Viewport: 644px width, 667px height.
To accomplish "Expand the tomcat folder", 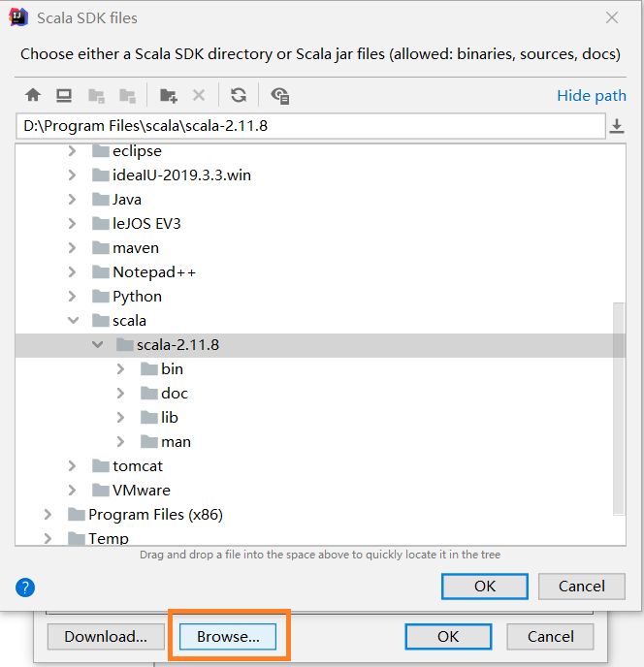I will pyautogui.click(x=73, y=465).
